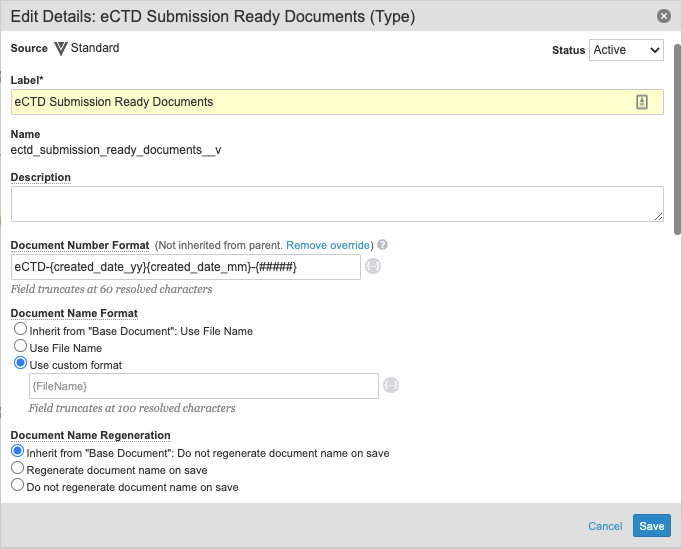Show help for Document Number Format
The image size is (682, 549).
(x=382, y=245)
